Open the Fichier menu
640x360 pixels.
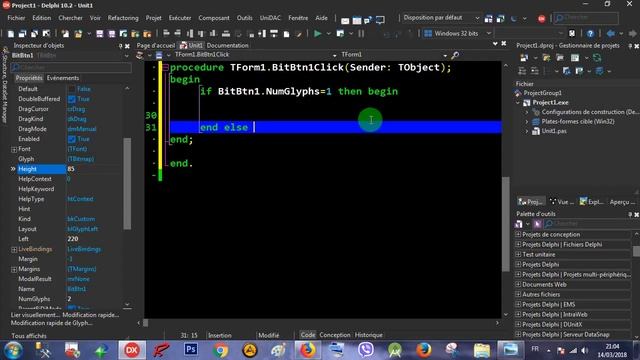point(16,18)
